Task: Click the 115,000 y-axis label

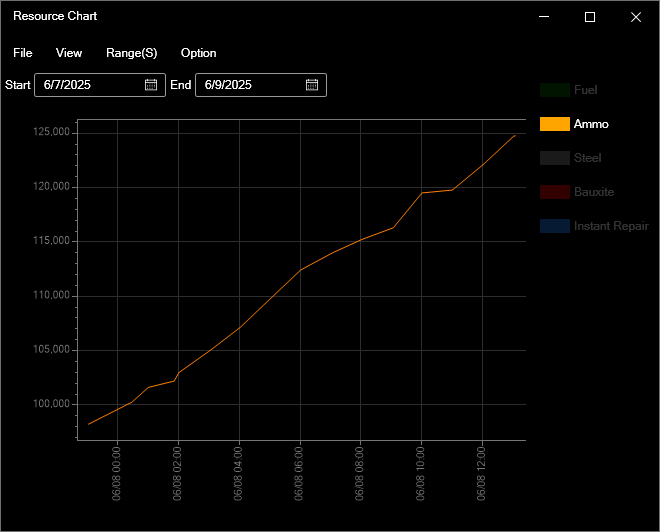Action: pos(52,241)
